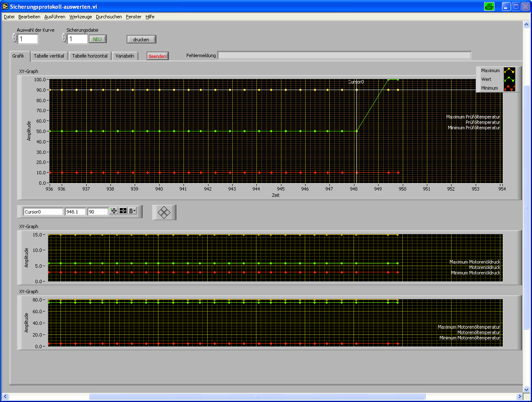This screenshot has width=532, height=402.
Task: Click the vertical scrollbar up arrow
Action: 526,24
